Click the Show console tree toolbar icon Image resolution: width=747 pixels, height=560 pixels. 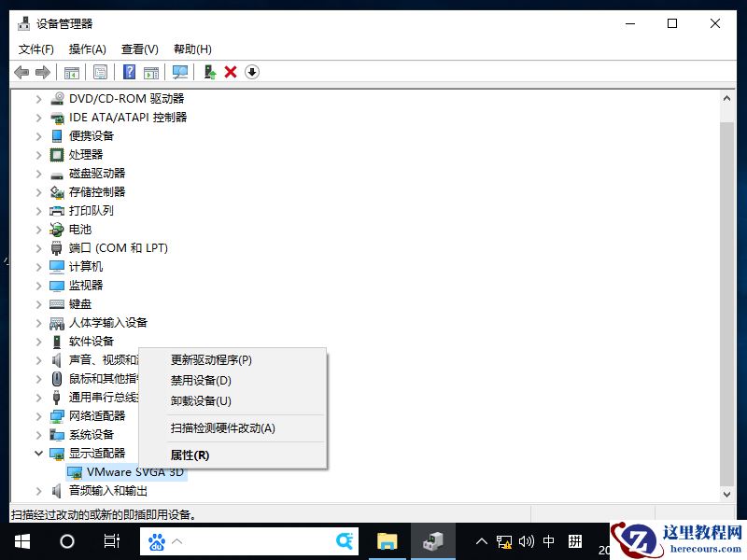pos(72,72)
